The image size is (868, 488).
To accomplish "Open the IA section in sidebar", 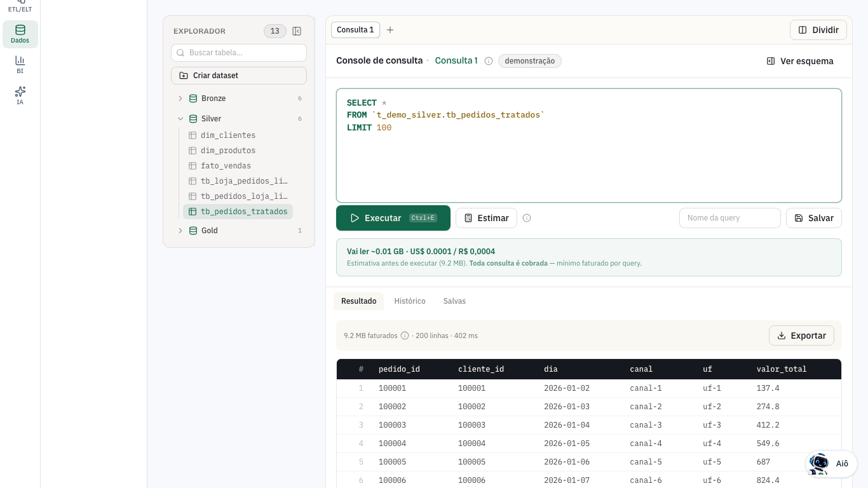I will pyautogui.click(x=20, y=95).
